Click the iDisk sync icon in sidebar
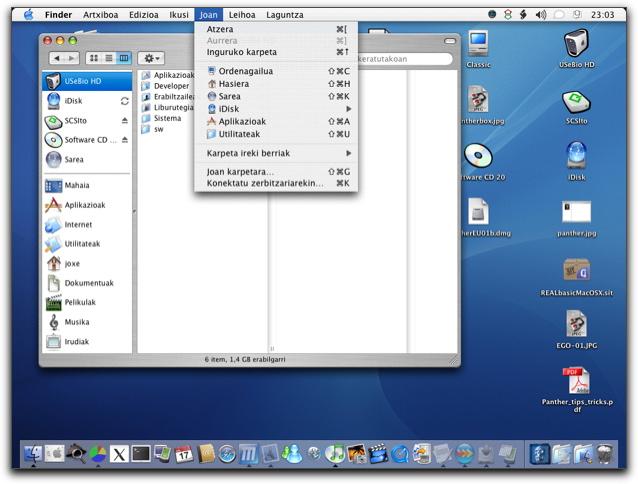The height and width of the screenshot is (484, 638). (x=125, y=101)
